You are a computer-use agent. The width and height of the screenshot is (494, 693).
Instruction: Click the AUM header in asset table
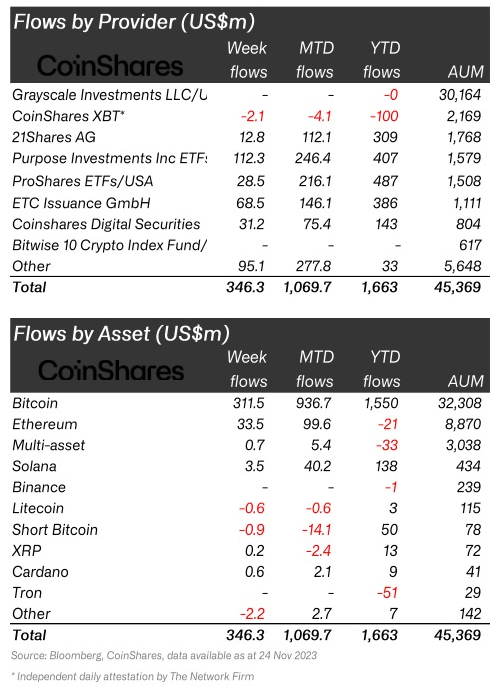(x=466, y=381)
